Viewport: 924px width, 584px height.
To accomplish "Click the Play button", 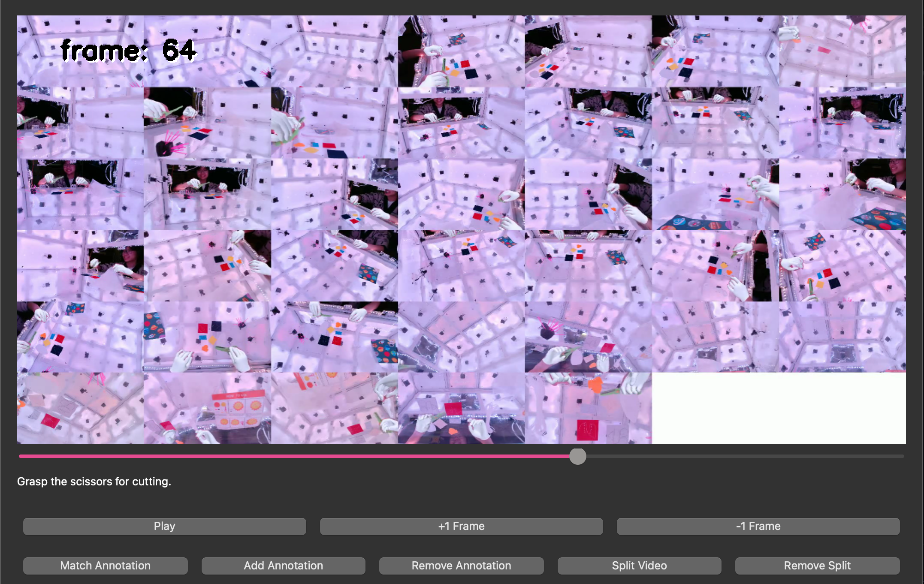I will (164, 526).
